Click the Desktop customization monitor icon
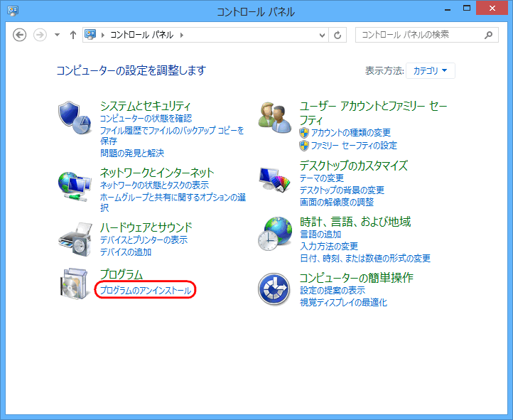 (x=275, y=180)
